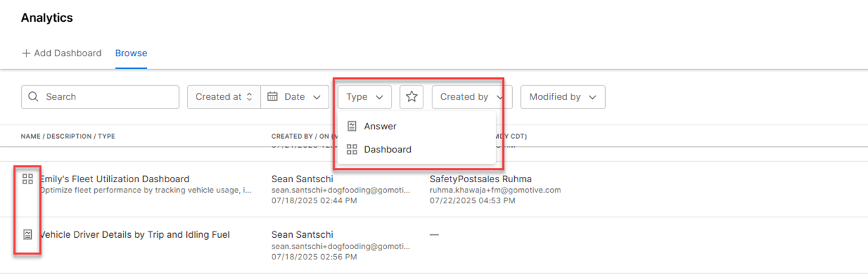Image resolution: width=868 pixels, height=275 pixels.
Task: Choose Dashboard from the Type menu
Action: 388,149
